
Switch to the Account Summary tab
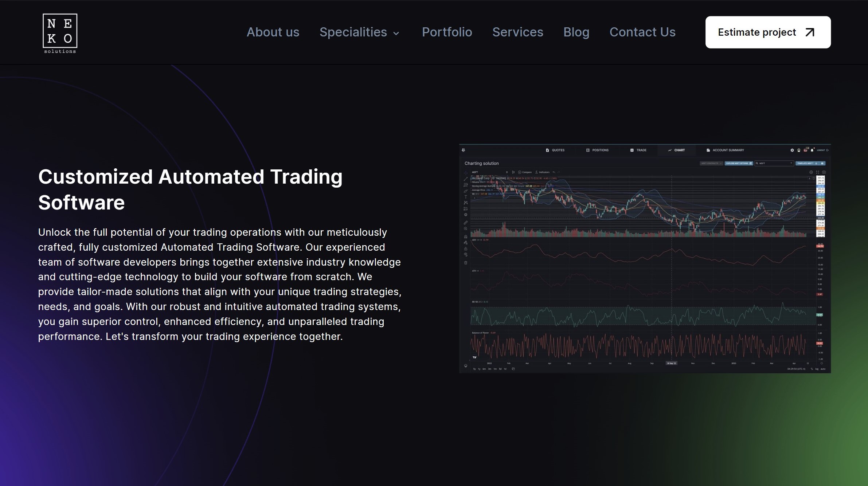tap(725, 150)
